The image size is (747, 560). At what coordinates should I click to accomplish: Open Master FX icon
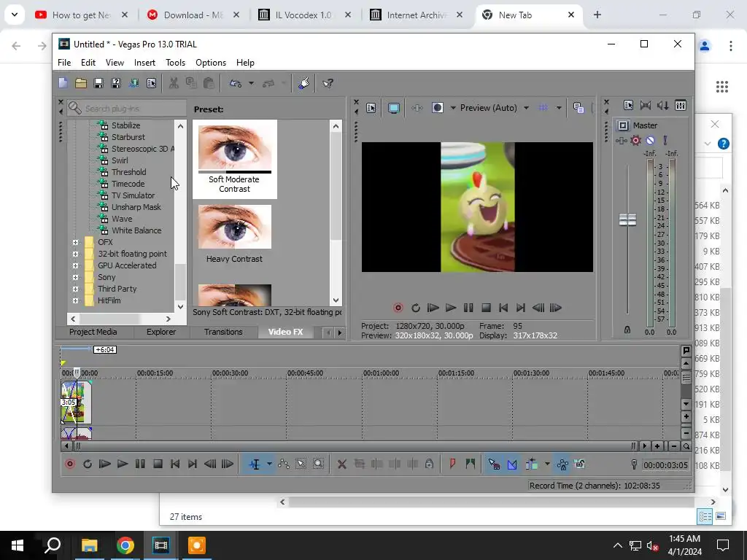tap(621, 141)
